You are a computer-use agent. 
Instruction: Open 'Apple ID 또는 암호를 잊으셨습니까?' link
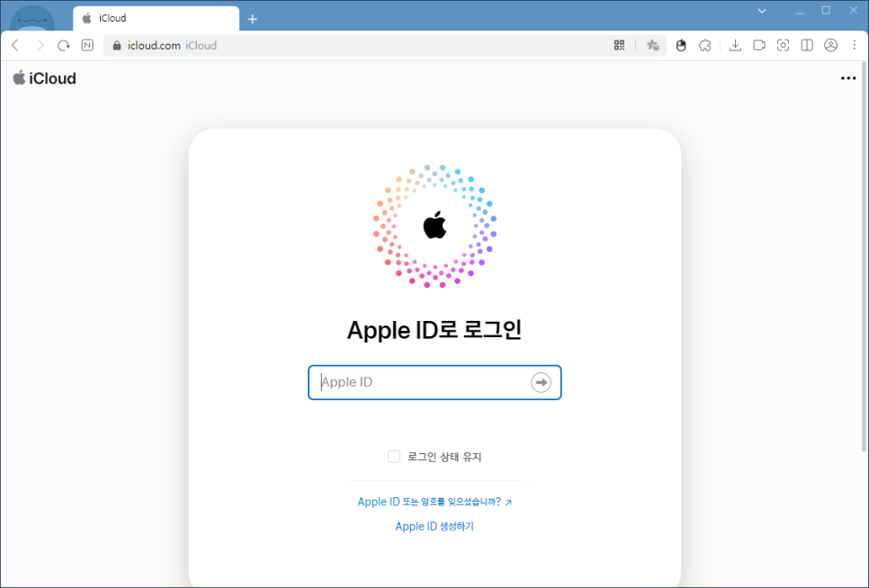(435, 502)
